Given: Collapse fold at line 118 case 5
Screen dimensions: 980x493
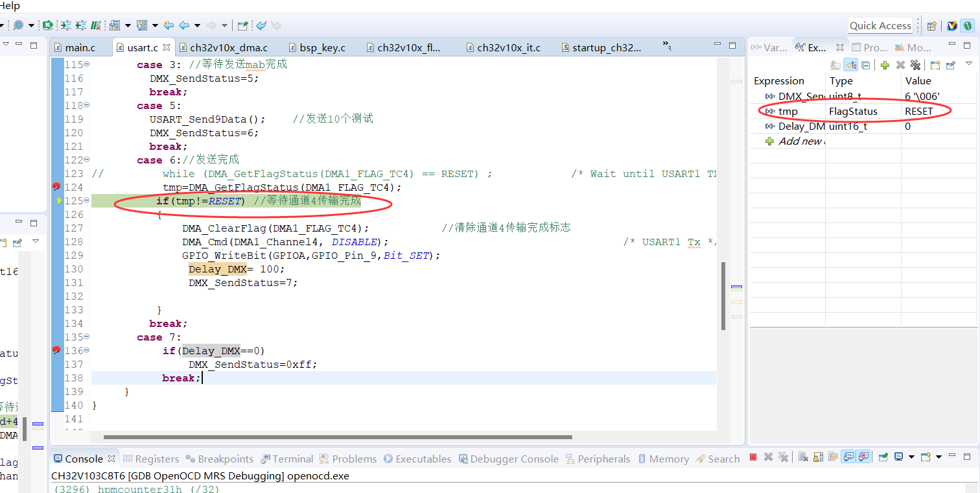Looking at the screenshot, I should tap(87, 105).
